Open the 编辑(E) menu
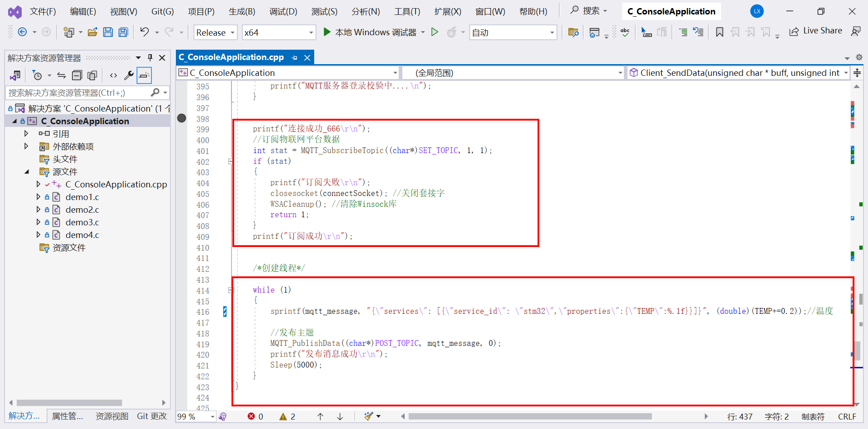 (x=83, y=11)
